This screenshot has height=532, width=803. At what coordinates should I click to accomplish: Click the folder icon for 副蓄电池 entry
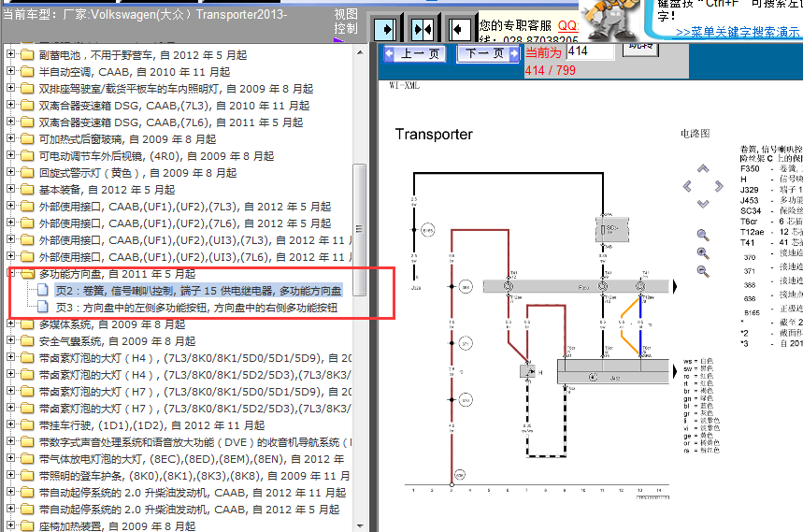point(27,55)
